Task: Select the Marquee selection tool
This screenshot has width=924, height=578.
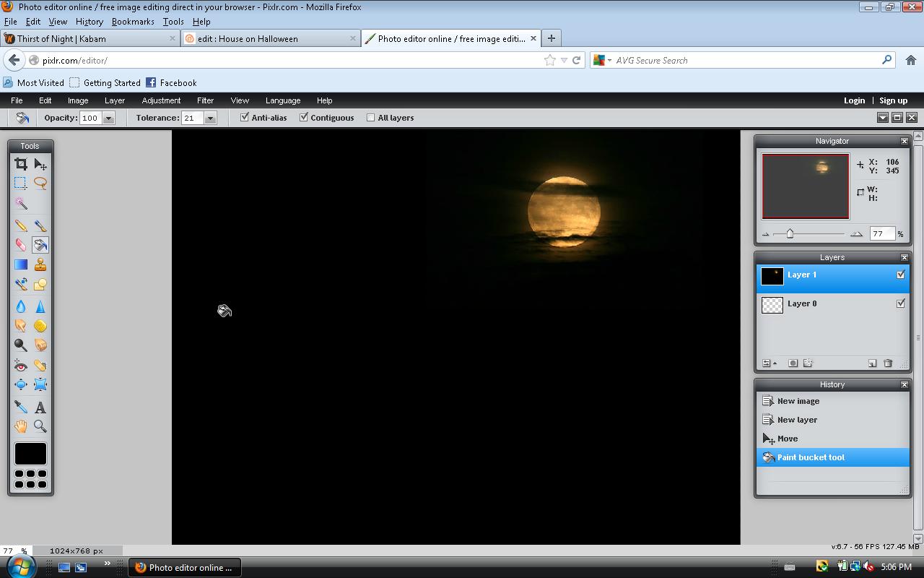Action: 21,184
